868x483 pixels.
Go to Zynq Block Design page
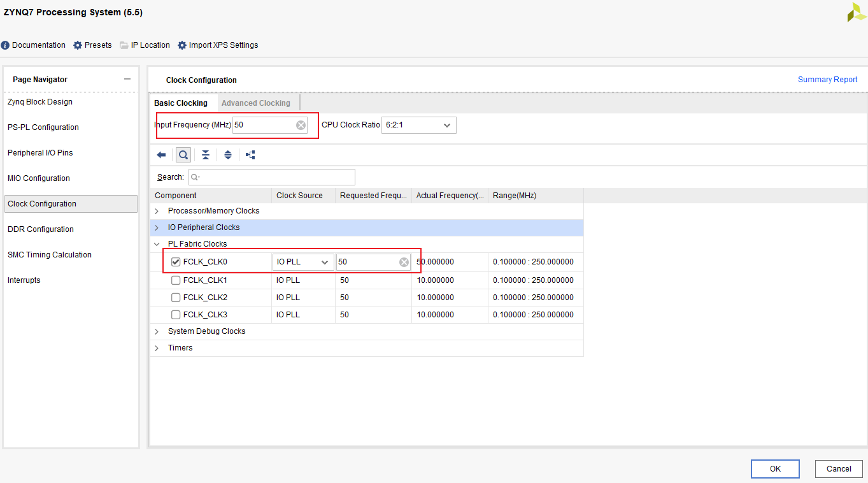pos(40,102)
